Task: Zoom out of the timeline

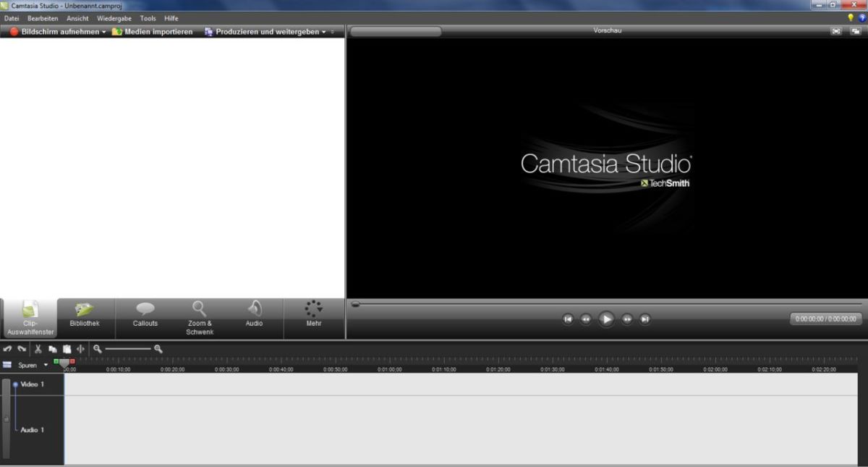Action: [x=98, y=348]
